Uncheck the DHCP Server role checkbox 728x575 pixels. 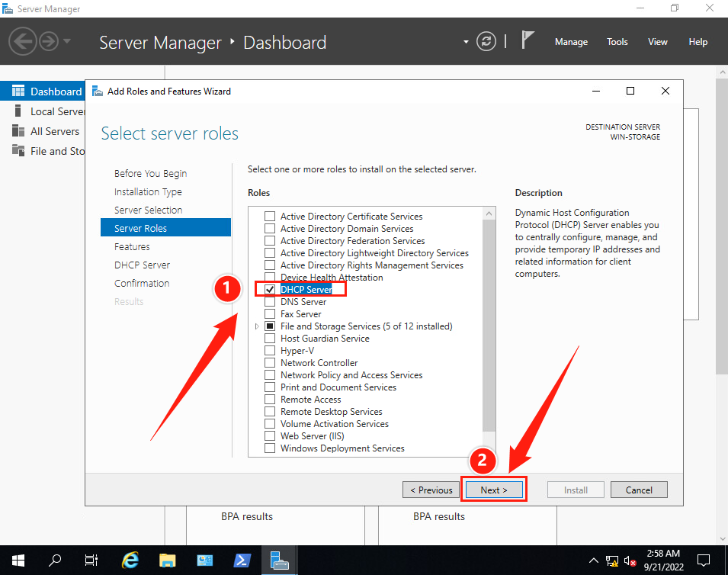(270, 290)
